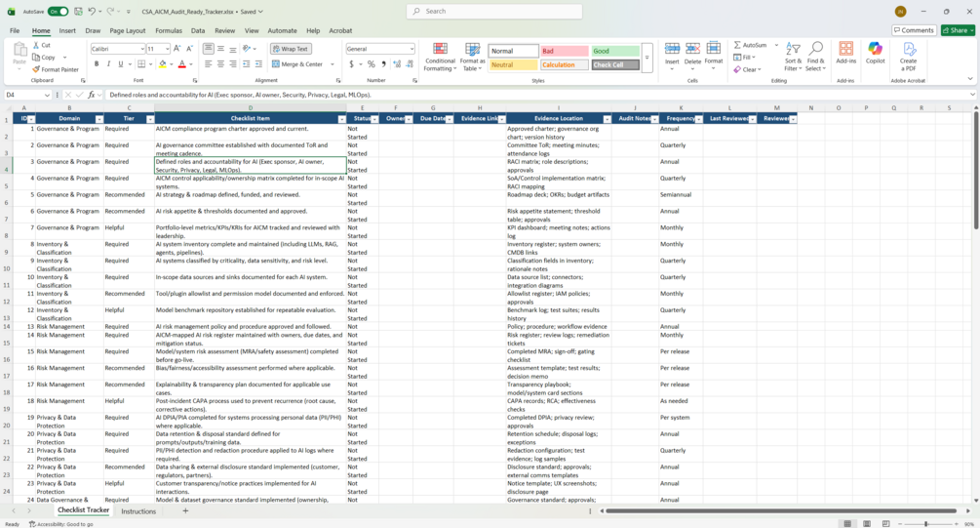Viewport: 980px width, 528px height.
Task: Open the Tier column filter dropdown
Action: click(x=150, y=119)
